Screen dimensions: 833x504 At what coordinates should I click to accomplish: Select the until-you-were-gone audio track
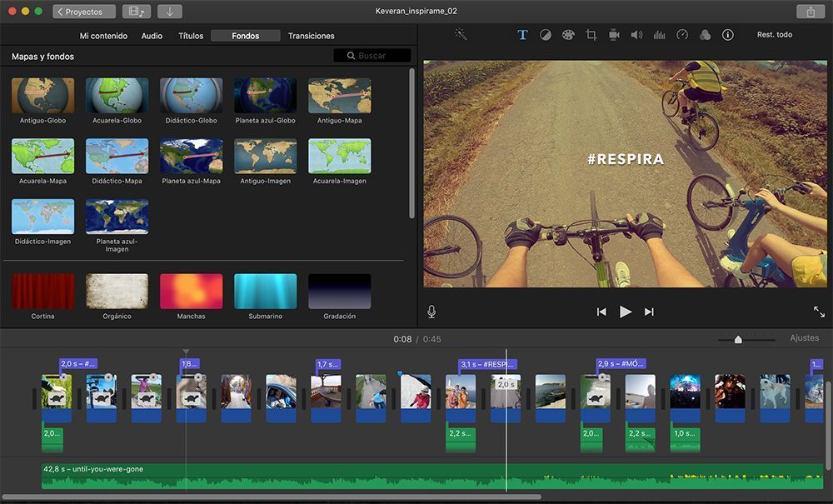coord(432,476)
